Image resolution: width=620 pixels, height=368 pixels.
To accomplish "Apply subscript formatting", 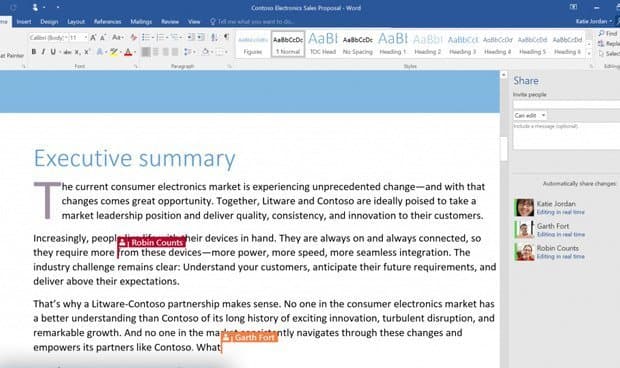I will pos(78,52).
